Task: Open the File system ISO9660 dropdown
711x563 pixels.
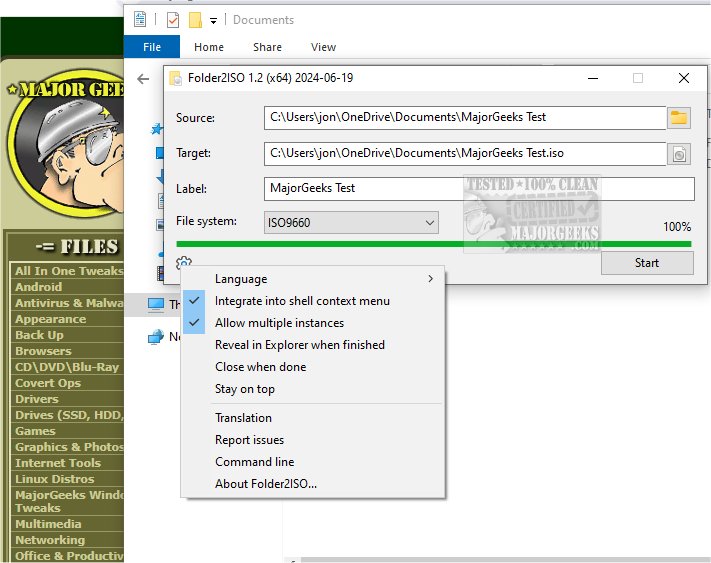Action: [351, 223]
